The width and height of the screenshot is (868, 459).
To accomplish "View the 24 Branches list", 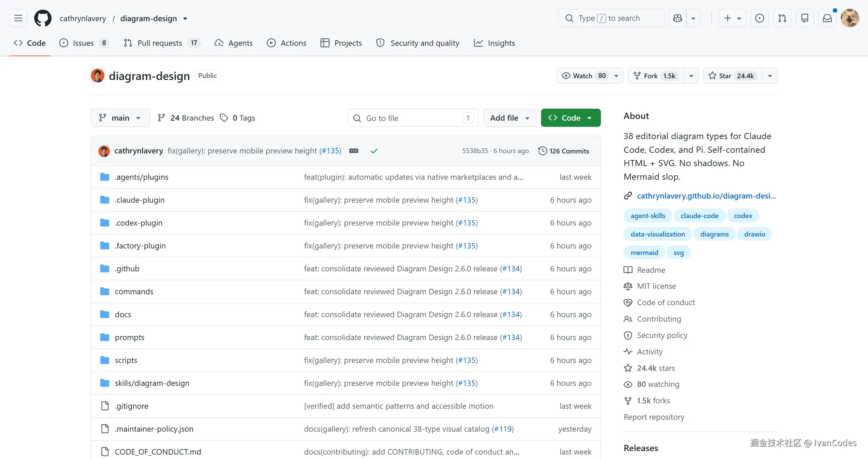I will (186, 118).
